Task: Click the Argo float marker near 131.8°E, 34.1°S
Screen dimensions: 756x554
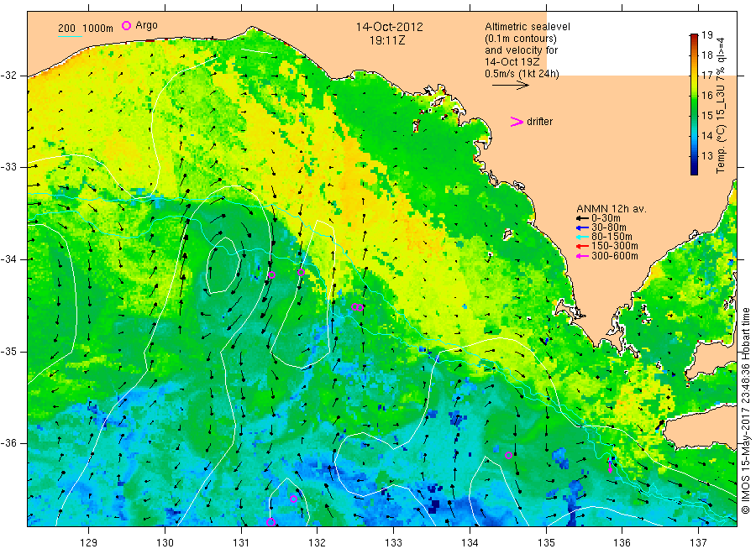Action: pos(301,272)
